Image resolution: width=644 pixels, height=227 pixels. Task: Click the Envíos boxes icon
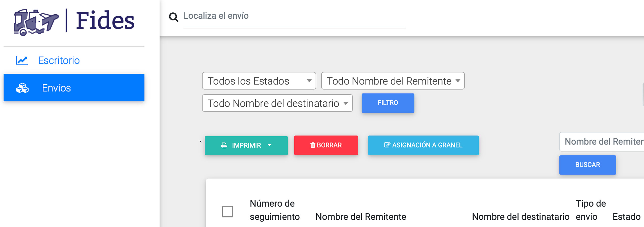tap(22, 88)
